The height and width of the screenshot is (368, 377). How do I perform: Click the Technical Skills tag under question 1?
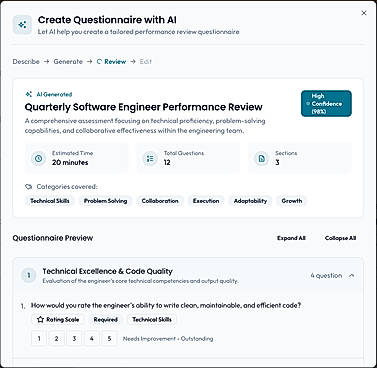pos(152,319)
